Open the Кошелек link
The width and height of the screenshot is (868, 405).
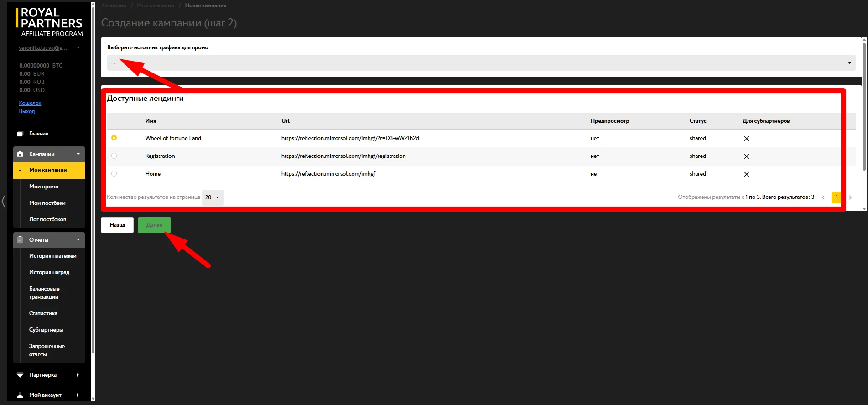30,103
